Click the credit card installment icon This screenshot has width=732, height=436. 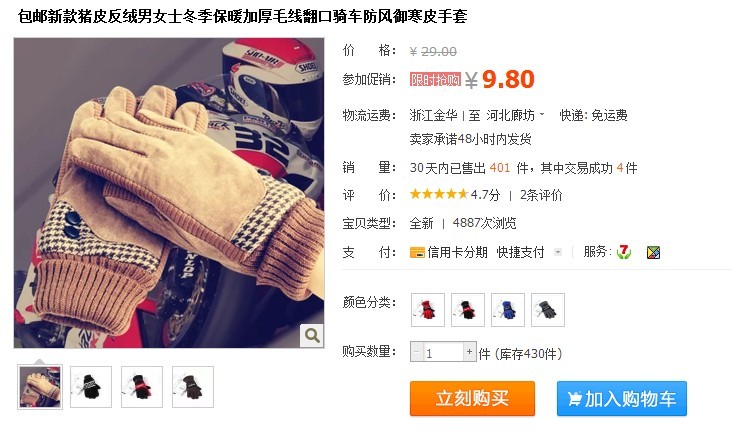[417, 253]
